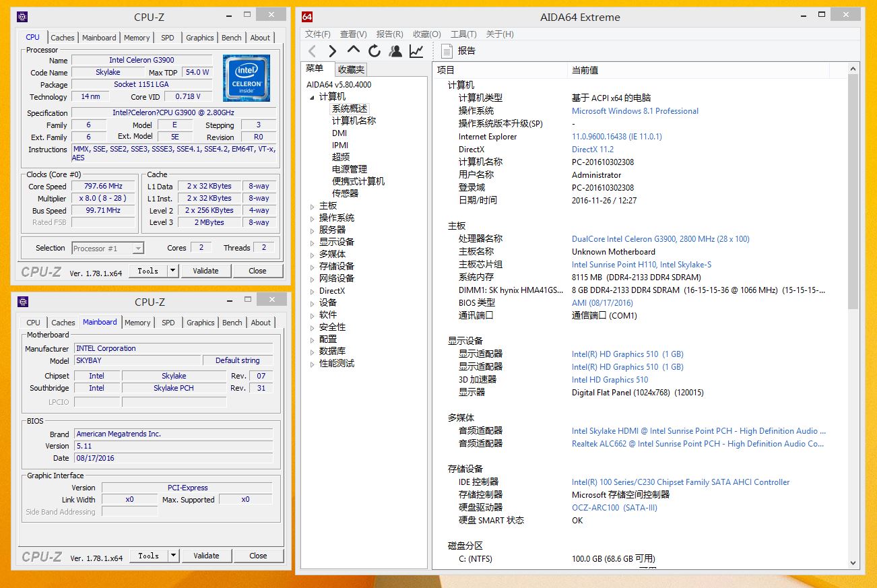Collapse the 计算机 tree node
877x588 pixels.
click(x=312, y=98)
